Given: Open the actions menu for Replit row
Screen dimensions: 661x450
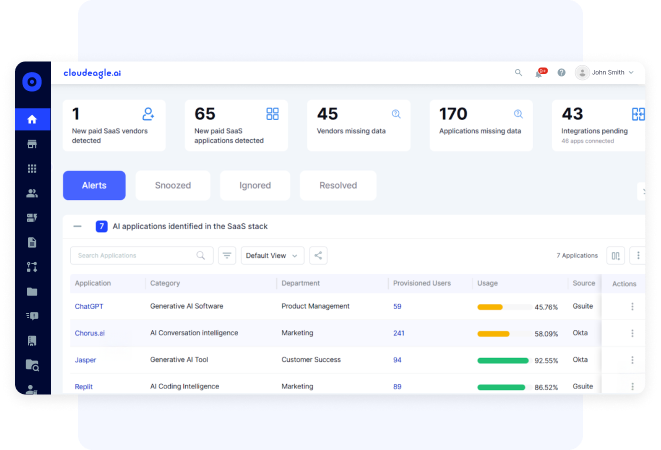Looking at the screenshot, I should coord(632,386).
